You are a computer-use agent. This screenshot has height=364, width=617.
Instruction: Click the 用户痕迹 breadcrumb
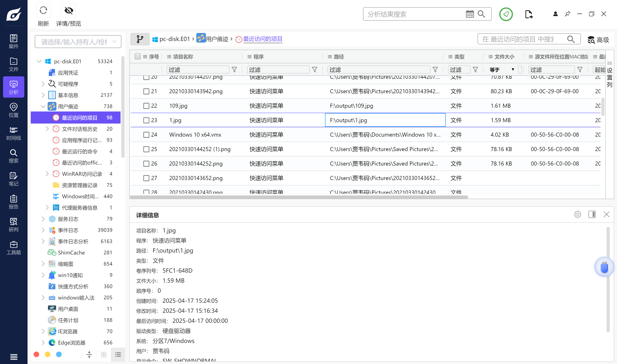212,39
